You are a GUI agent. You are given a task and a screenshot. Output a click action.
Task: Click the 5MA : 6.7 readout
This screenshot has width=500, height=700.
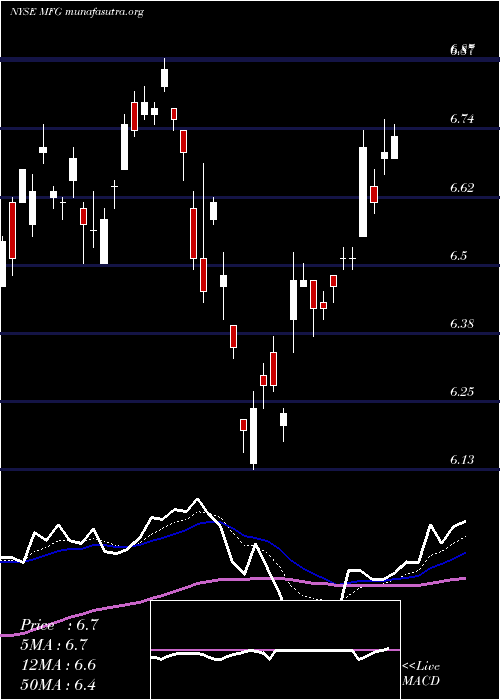(54, 645)
